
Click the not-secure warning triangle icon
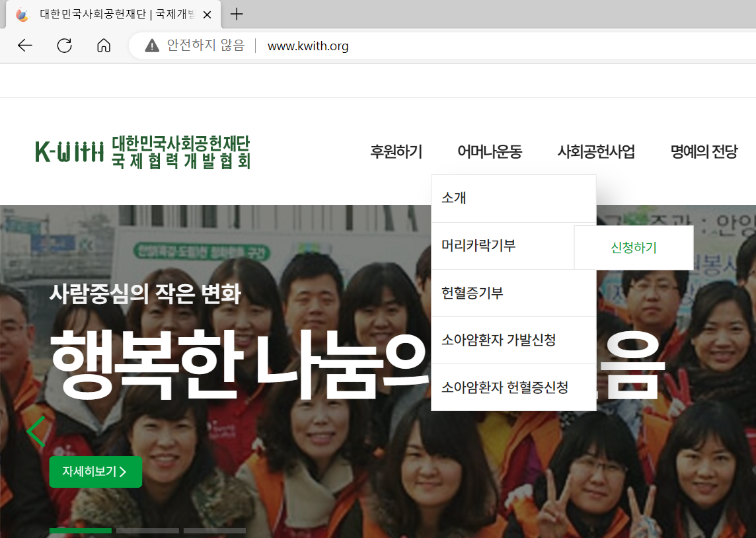click(x=152, y=46)
